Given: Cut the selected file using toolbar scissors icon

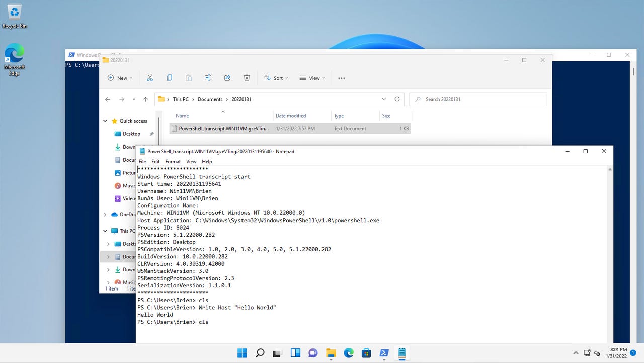Looking at the screenshot, I should pyautogui.click(x=149, y=78).
